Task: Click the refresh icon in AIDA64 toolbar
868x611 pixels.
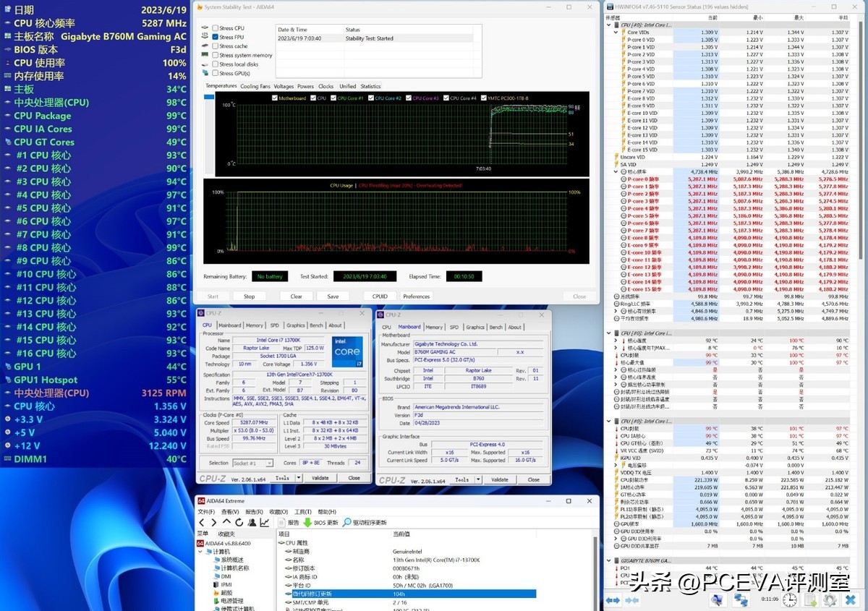Action: click(239, 522)
